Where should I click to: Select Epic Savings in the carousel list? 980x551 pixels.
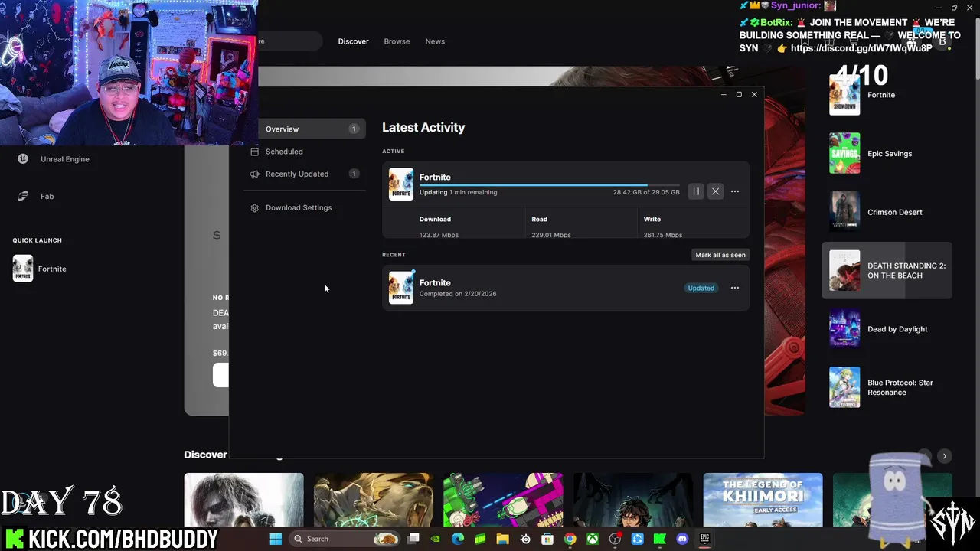pos(887,153)
